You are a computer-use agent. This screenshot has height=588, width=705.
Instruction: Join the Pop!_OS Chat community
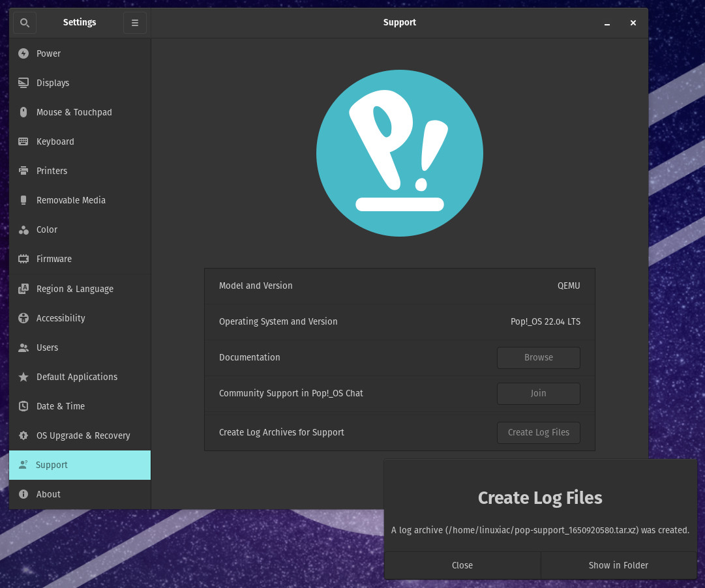pos(539,393)
